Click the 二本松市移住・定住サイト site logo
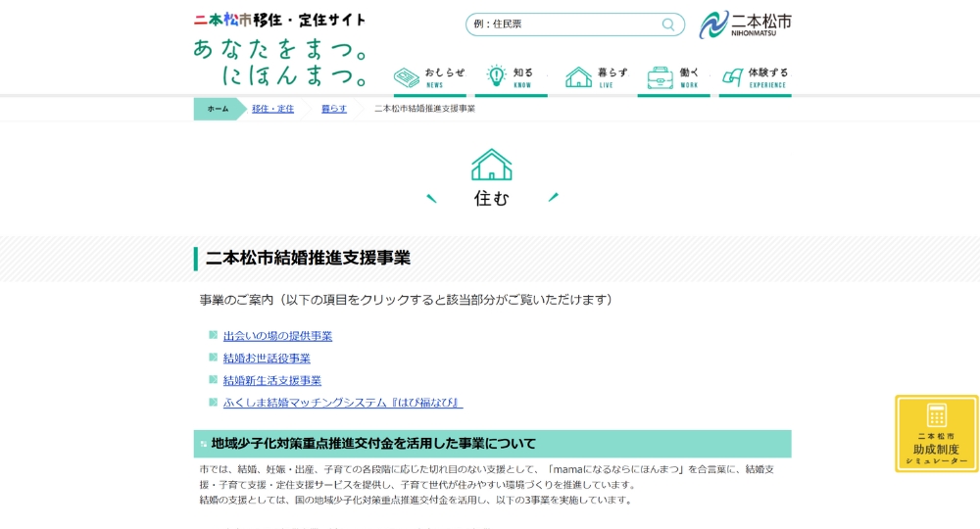 [279, 20]
